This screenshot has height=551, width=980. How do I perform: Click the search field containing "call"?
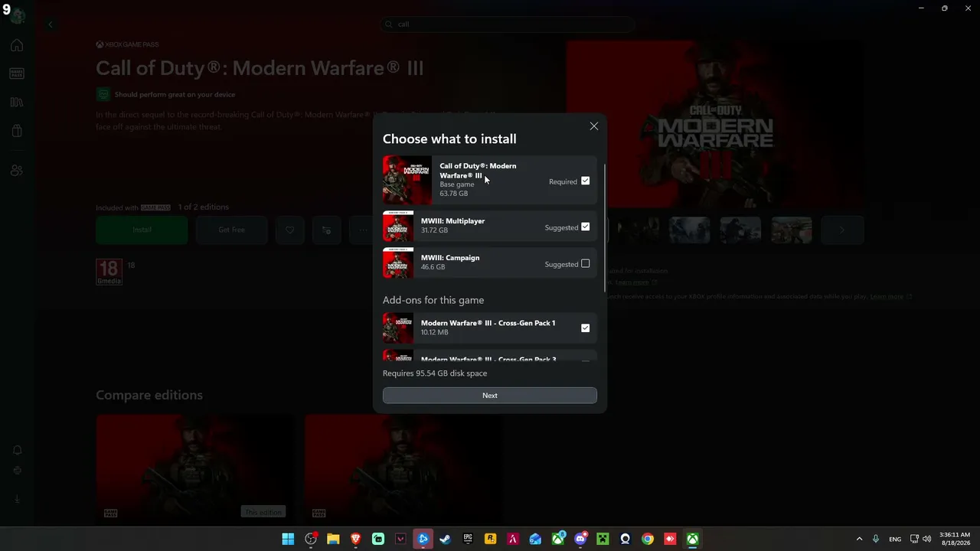click(507, 24)
